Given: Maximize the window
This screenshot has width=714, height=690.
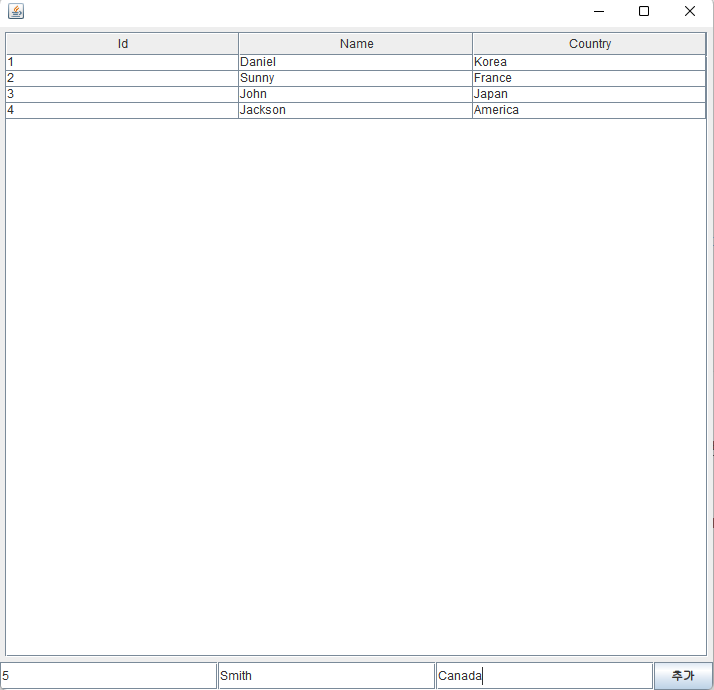Looking at the screenshot, I should (x=644, y=11).
